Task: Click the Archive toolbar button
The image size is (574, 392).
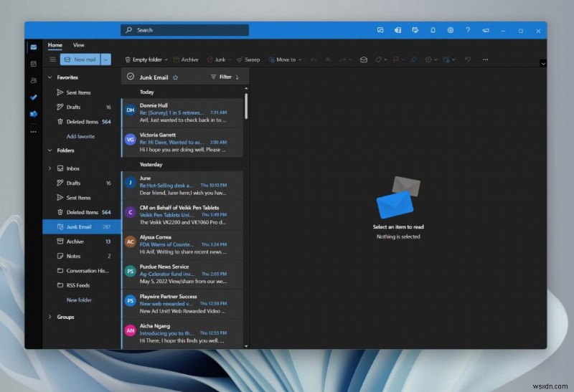Action: click(186, 59)
